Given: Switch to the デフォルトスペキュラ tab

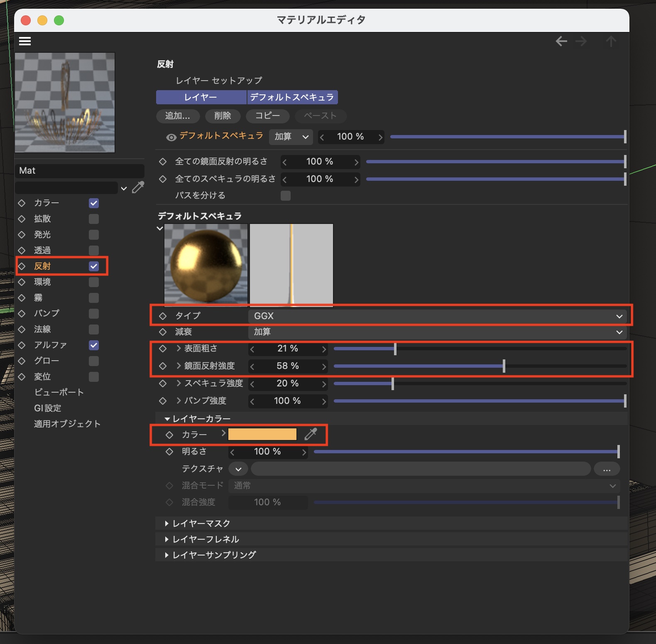Looking at the screenshot, I should [x=292, y=97].
